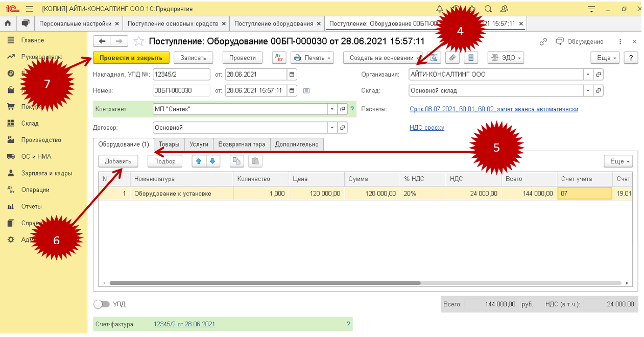Viewport: 644px width, 337px height.
Task: Switch to the Товары tab
Action: click(169, 145)
